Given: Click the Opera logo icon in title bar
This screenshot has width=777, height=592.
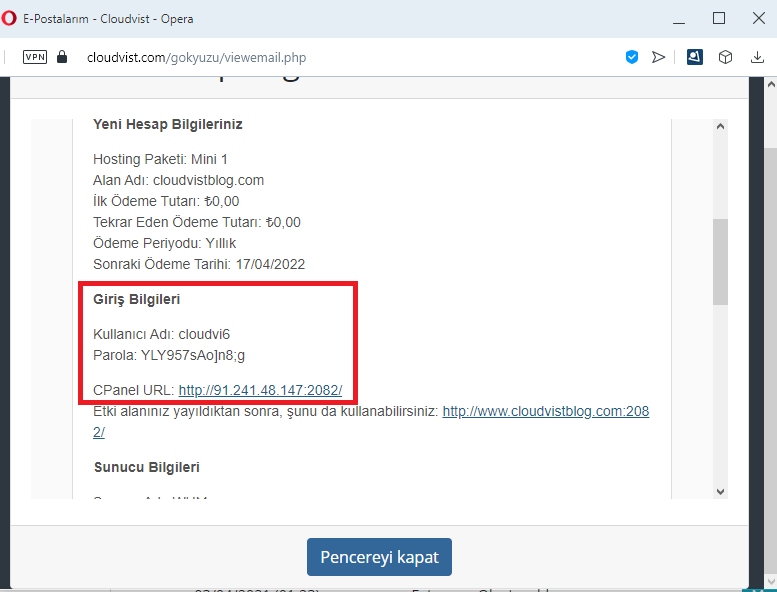Looking at the screenshot, I should tap(8, 18).
